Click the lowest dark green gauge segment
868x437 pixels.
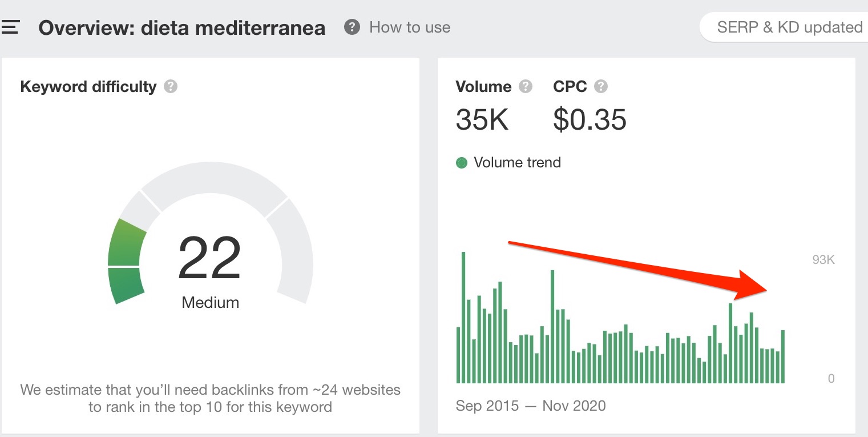click(x=127, y=284)
